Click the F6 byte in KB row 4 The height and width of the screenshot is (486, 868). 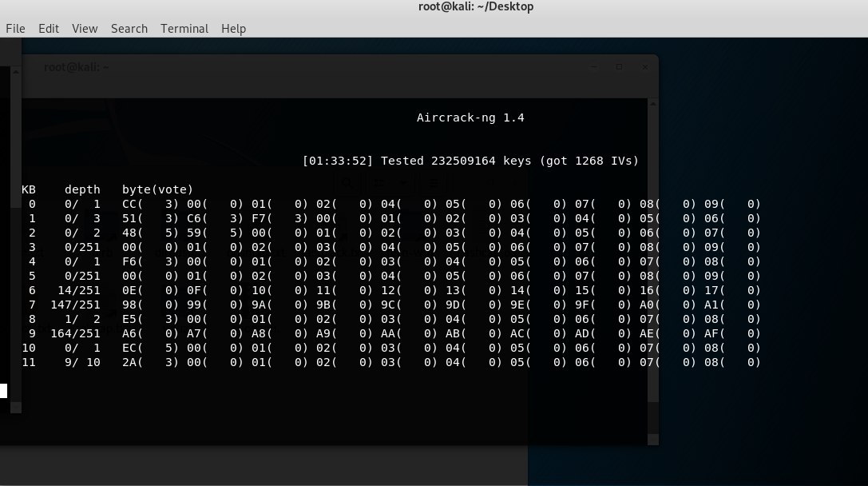coord(129,261)
